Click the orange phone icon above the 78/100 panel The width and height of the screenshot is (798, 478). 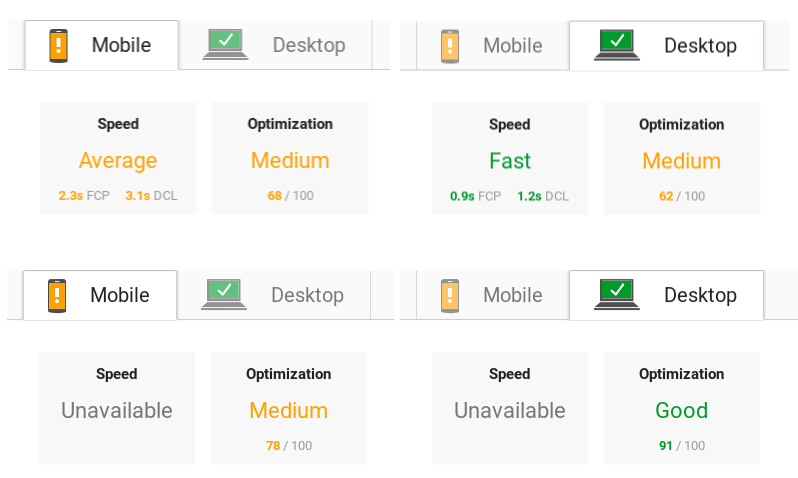(x=57, y=295)
